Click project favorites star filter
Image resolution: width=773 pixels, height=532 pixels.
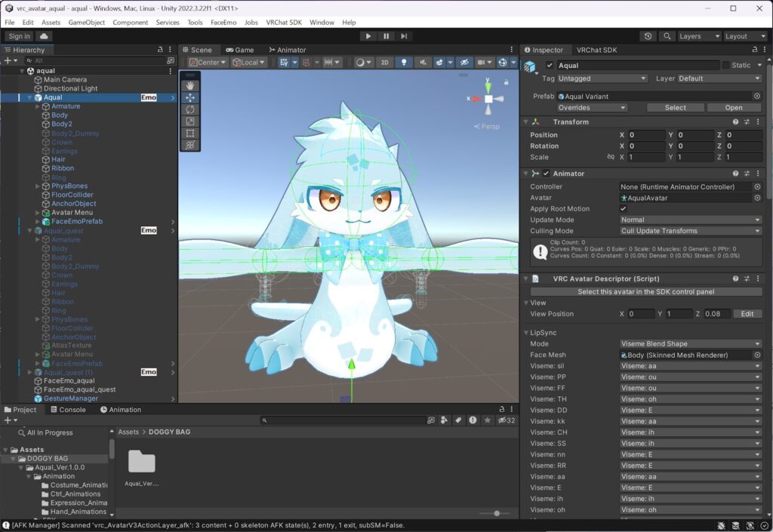point(487,420)
